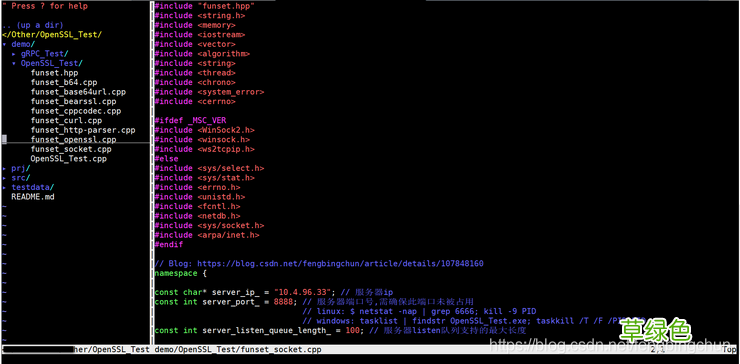Click the gRPC_Test/ folder name
740x364 pixels.
coord(45,54)
